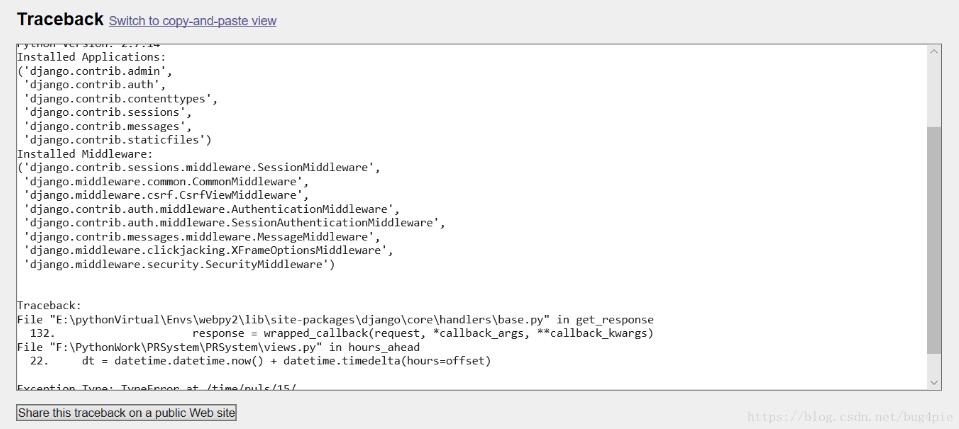The image size is (959, 429).
Task: Click the 'Traceback' page heading
Action: pos(60,20)
